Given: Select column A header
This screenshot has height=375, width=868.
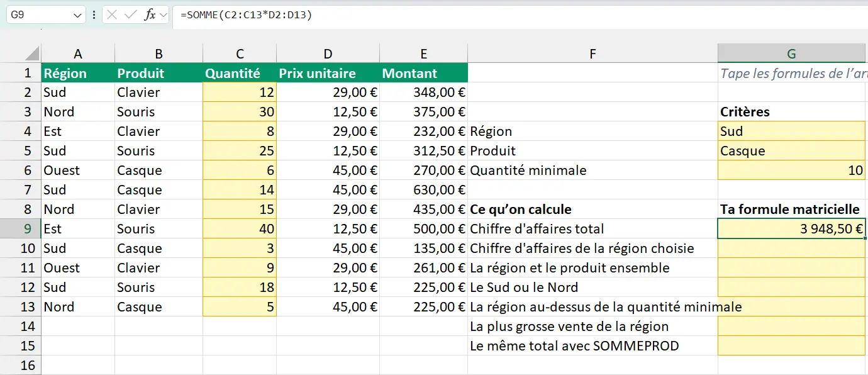Looking at the screenshot, I should (78, 55).
